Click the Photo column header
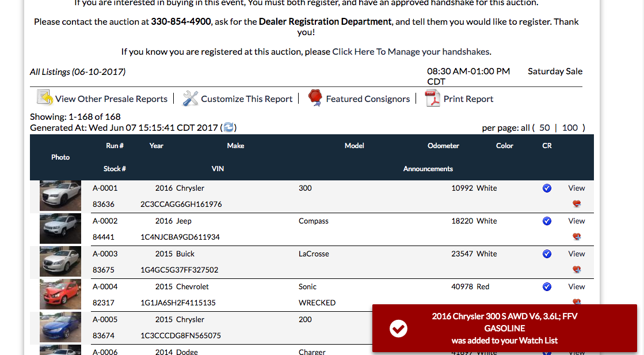This screenshot has height=355, width=644. pos(60,157)
